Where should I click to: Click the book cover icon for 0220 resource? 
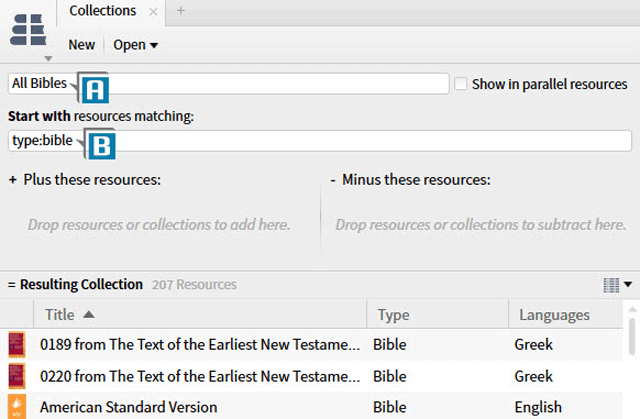pos(17,376)
